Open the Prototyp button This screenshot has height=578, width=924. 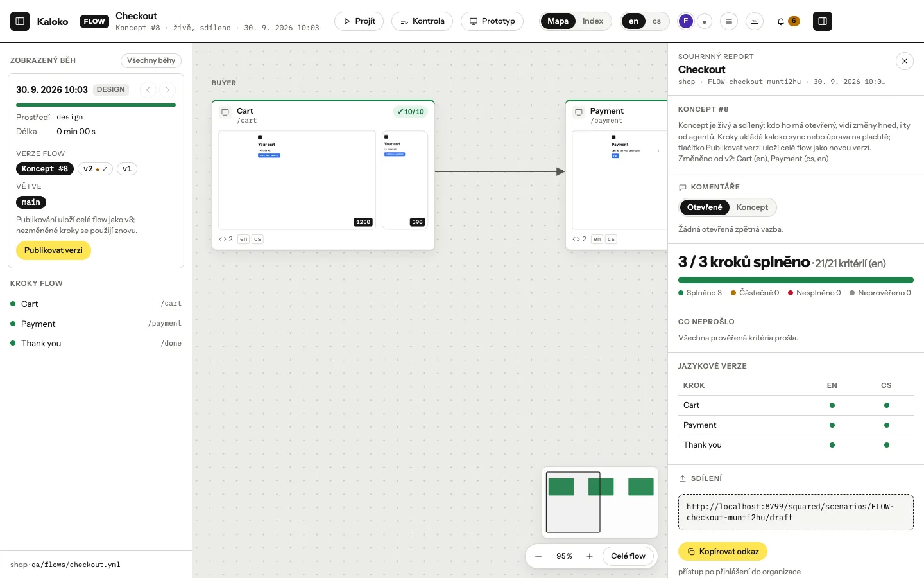pyautogui.click(x=492, y=21)
